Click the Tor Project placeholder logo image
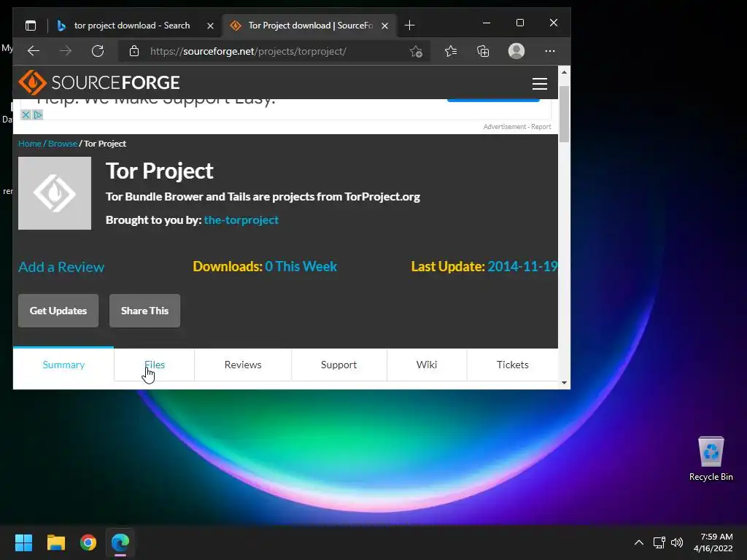The width and height of the screenshot is (747, 560). click(55, 193)
